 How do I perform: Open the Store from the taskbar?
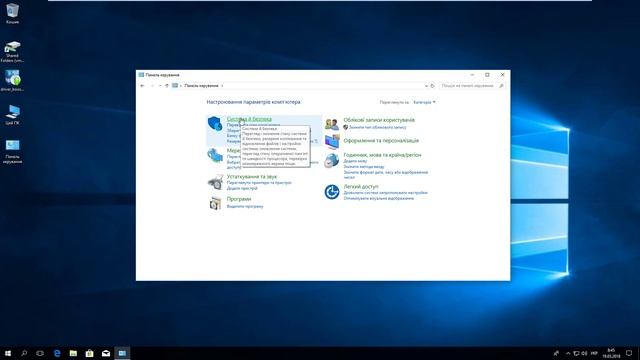(89, 353)
